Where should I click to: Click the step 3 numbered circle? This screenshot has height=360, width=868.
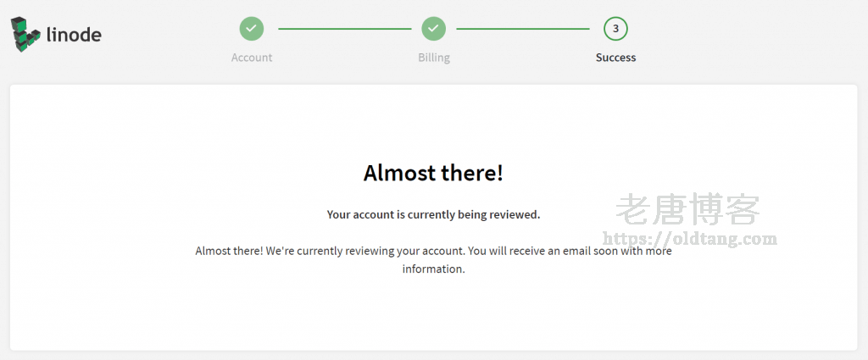[615, 29]
